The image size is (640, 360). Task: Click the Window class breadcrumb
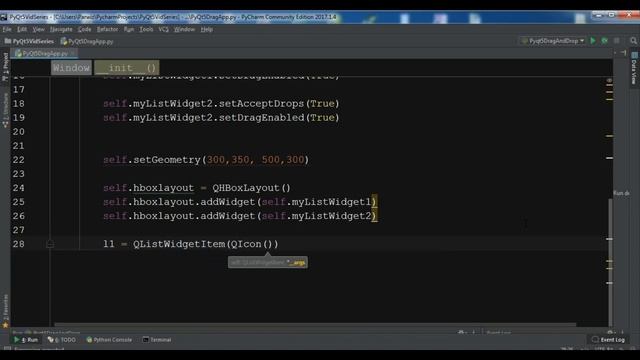[x=71, y=68]
